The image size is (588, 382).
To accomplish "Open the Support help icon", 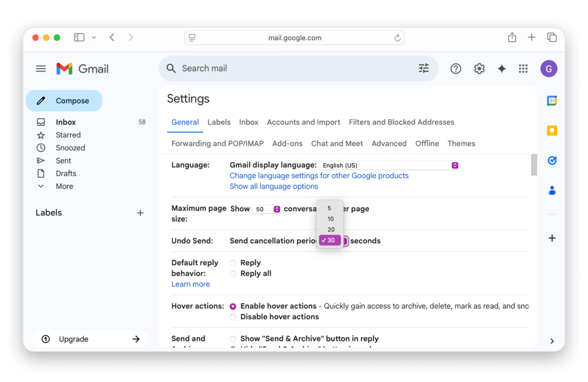I will pos(456,69).
